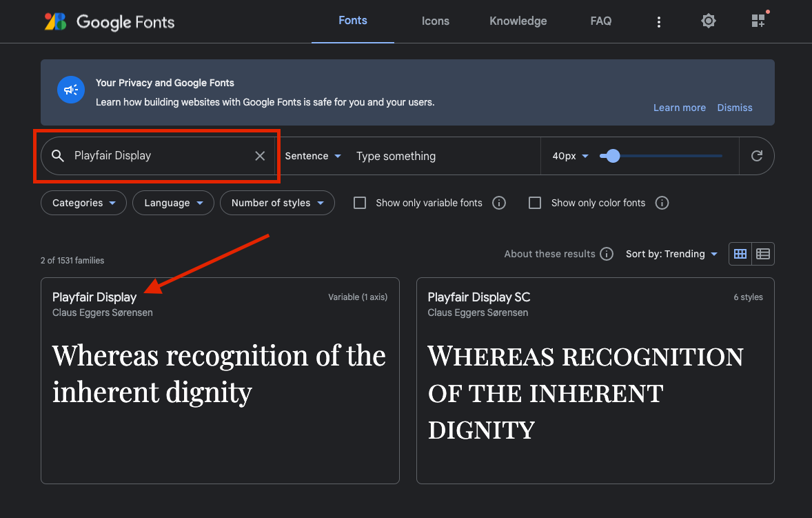Viewport: 812px width, 518px height.
Task: Open the FAQ tab
Action: coord(600,21)
